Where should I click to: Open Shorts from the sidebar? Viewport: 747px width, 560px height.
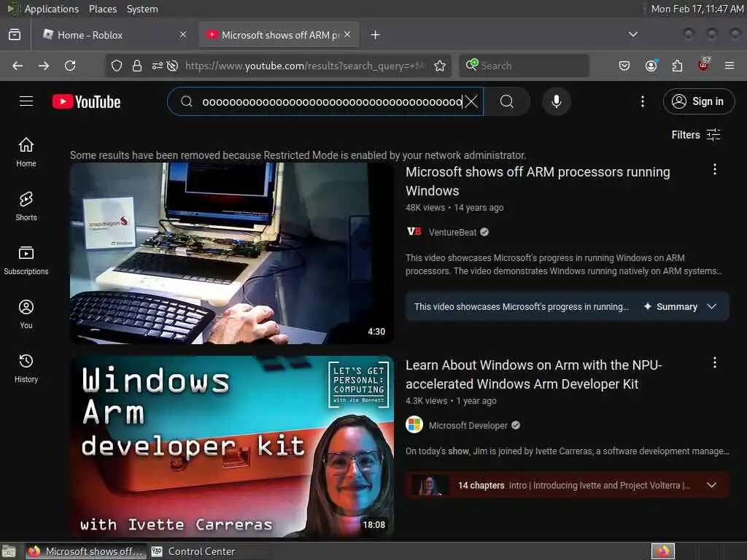pos(26,206)
